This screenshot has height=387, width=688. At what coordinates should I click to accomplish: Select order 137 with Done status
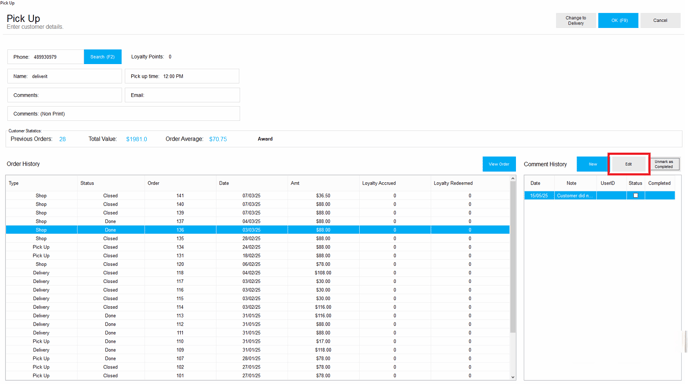258,222
